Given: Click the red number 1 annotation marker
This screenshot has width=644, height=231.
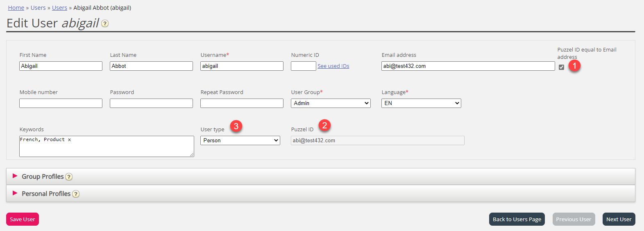Looking at the screenshot, I should (x=574, y=65).
